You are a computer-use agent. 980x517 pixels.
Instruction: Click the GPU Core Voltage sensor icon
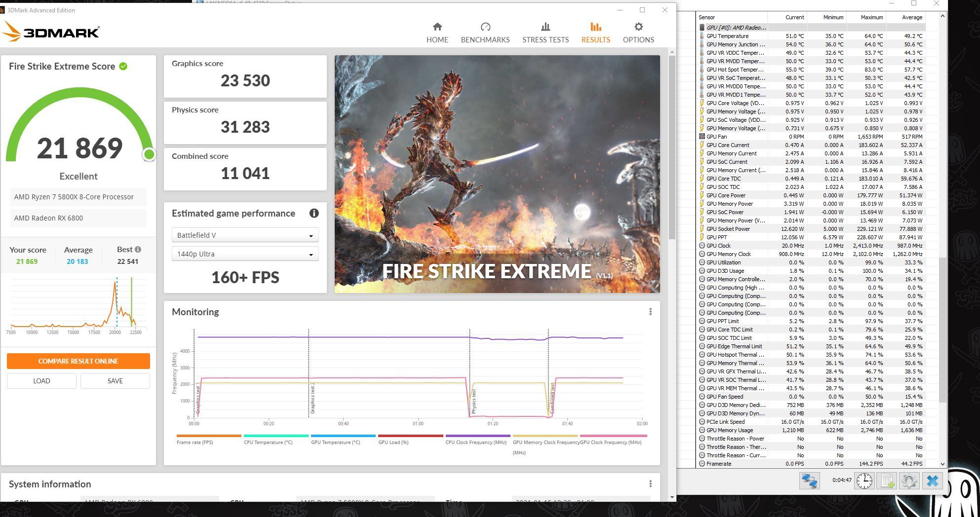[702, 103]
